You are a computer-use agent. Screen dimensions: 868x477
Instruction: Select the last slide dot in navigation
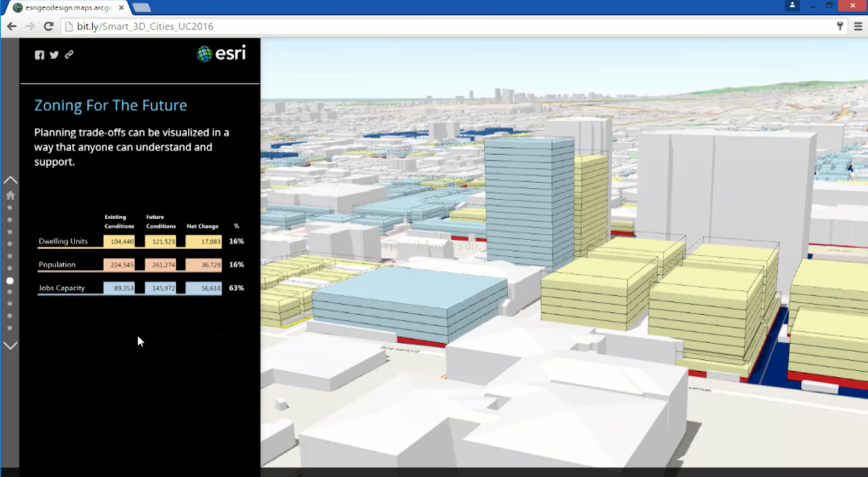click(x=9, y=328)
